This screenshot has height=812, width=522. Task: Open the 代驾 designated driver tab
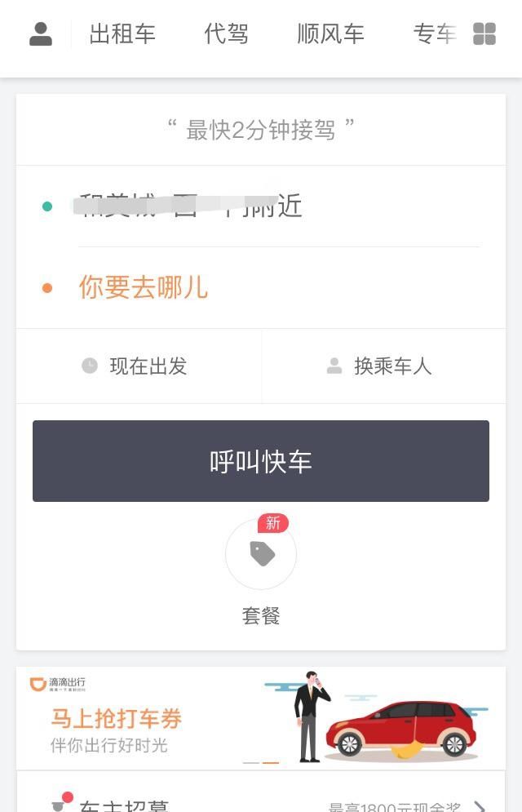click(227, 33)
